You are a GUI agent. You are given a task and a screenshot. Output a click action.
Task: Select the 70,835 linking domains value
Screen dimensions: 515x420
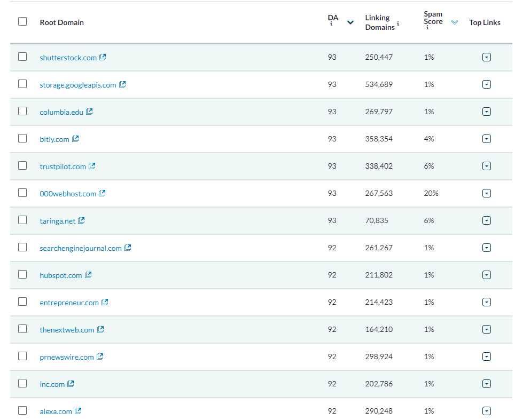(x=377, y=220)
